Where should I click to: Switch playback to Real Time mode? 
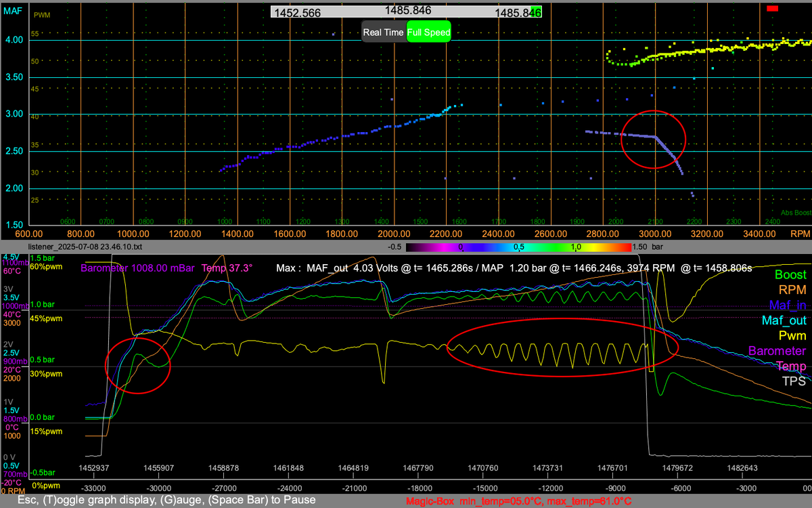pos(384,32)
